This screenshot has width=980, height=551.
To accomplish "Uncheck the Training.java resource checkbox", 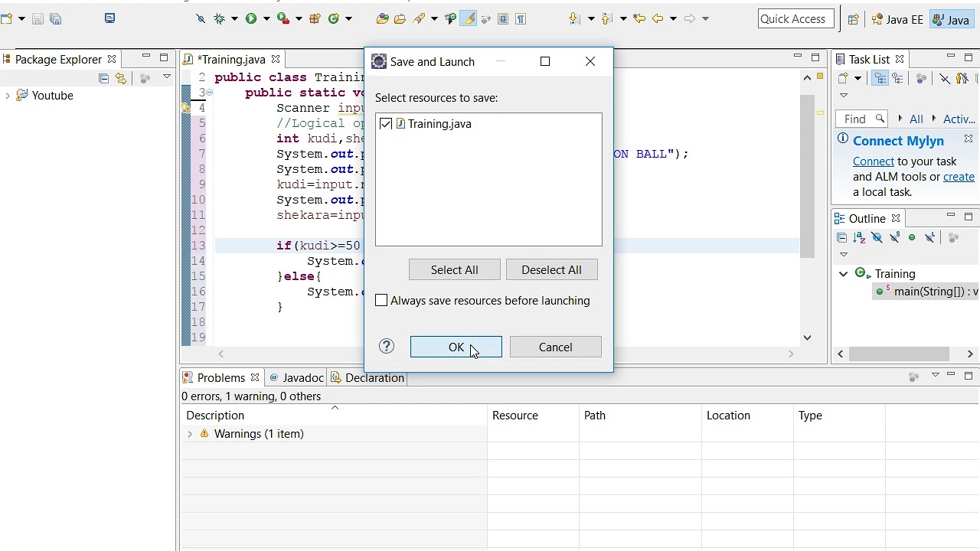I will tap(386, 124).
